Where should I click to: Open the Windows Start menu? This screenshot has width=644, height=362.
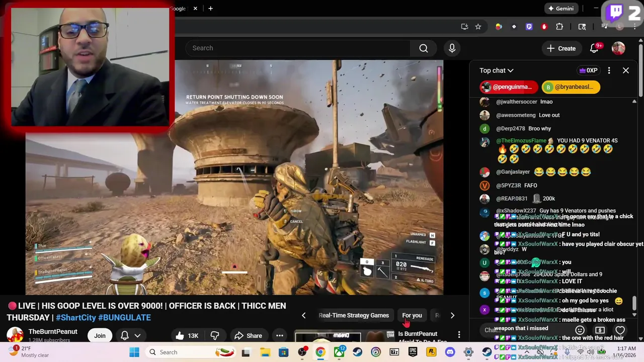(134, 352)
